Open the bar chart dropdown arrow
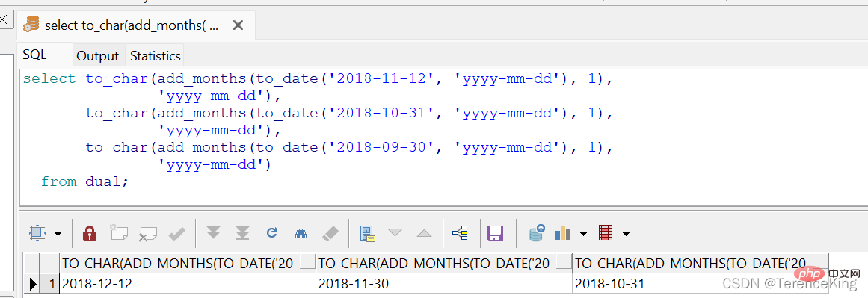 [x=583, y=234]
